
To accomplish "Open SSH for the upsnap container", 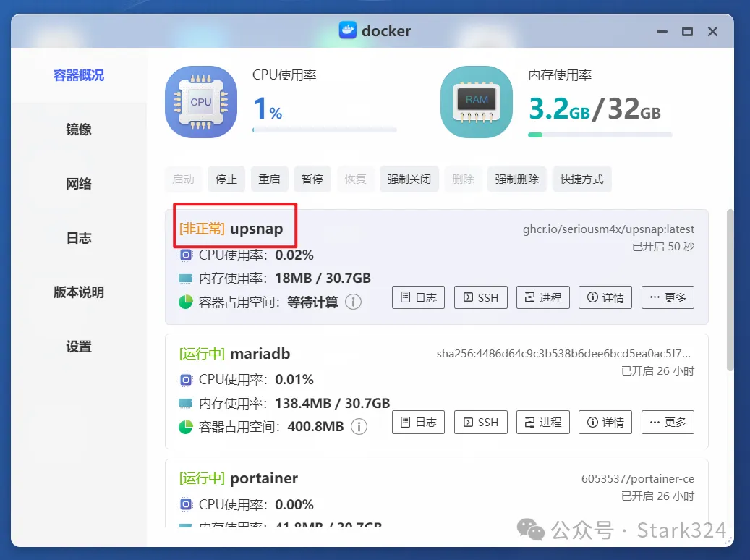I will [481, 297].
